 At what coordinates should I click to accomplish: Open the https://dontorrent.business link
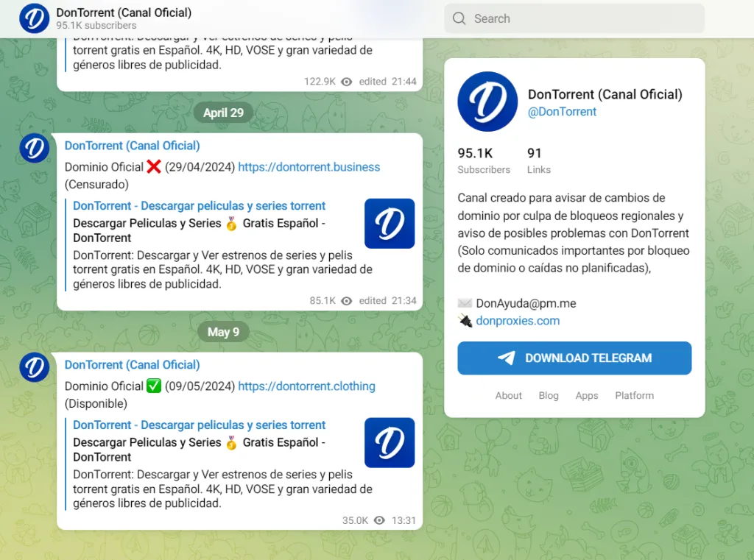pos(309,167)
